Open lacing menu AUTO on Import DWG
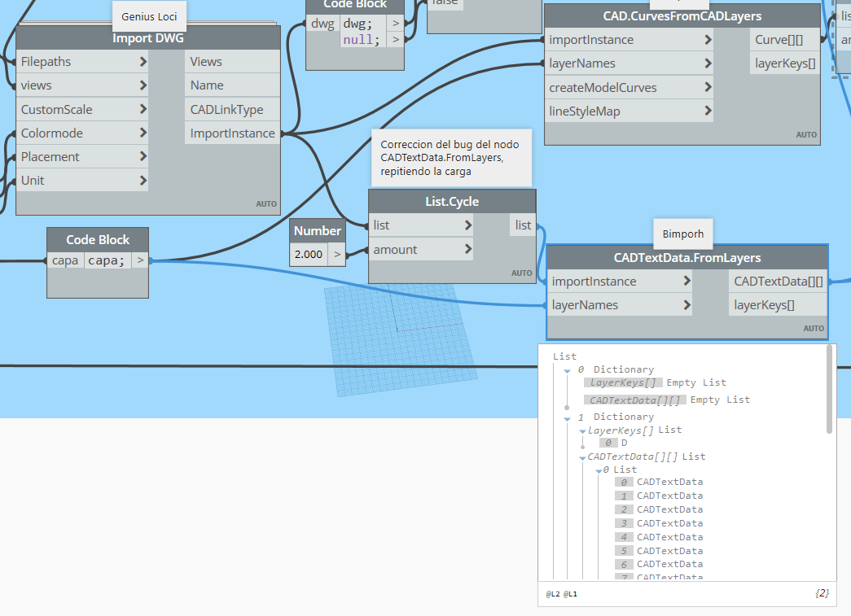Image resolution: width=851 pixels, height=616 pixels. point(266,204)
